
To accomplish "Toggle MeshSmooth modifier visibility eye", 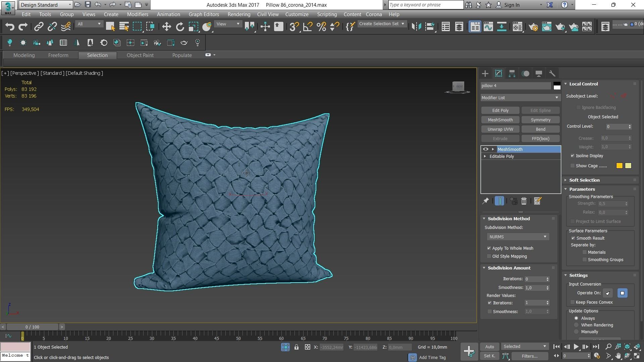I will point(485,149).
